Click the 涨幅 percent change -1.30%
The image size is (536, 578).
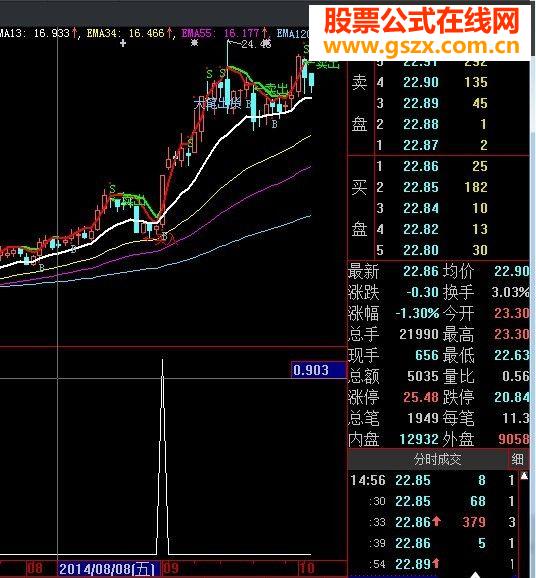click(x=417, y=313)
